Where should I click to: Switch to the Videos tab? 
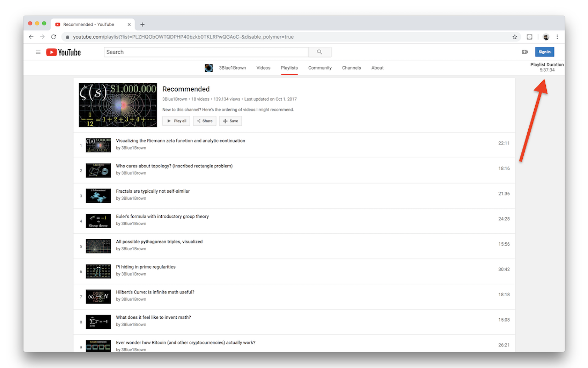coord(263,68)
